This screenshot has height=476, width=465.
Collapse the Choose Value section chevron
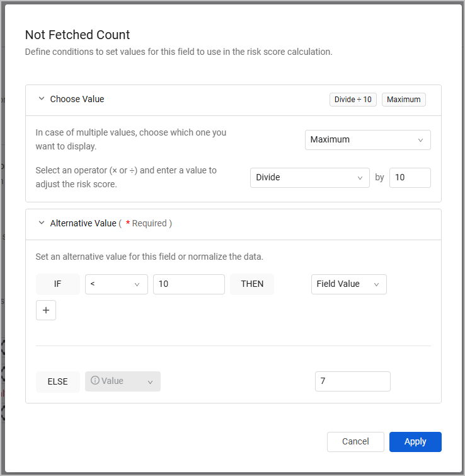(42, 99)
